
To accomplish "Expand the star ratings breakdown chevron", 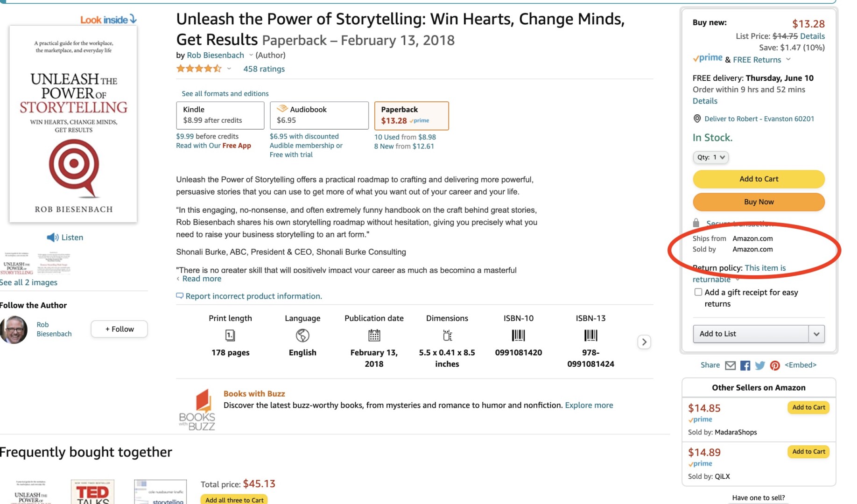I will 229,69.
